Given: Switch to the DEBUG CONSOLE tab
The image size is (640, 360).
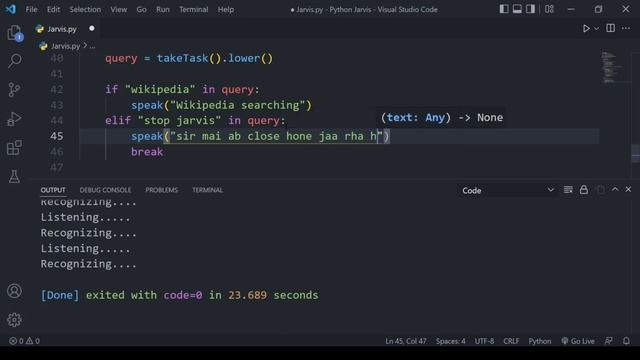Looking at the screenshot, I should click(x=105, y=190).
